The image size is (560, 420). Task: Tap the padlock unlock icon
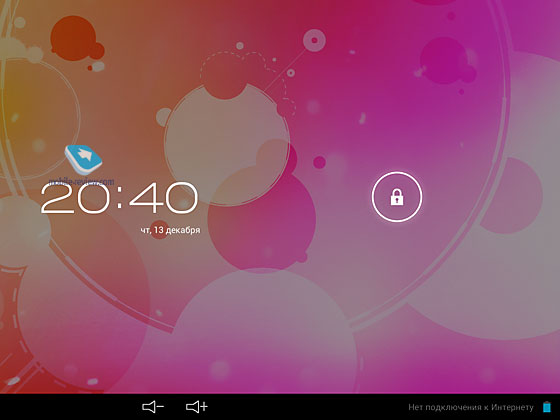[x=397, y=197]
